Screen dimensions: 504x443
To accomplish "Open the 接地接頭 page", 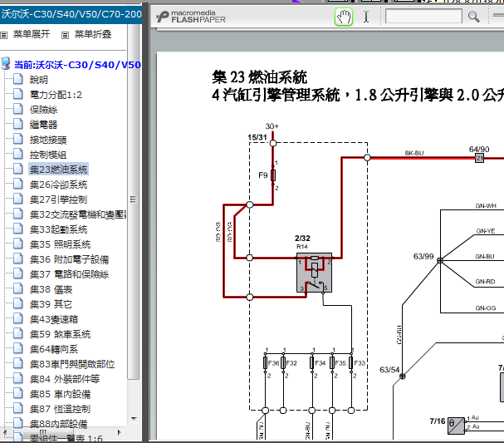I will 48,140.
